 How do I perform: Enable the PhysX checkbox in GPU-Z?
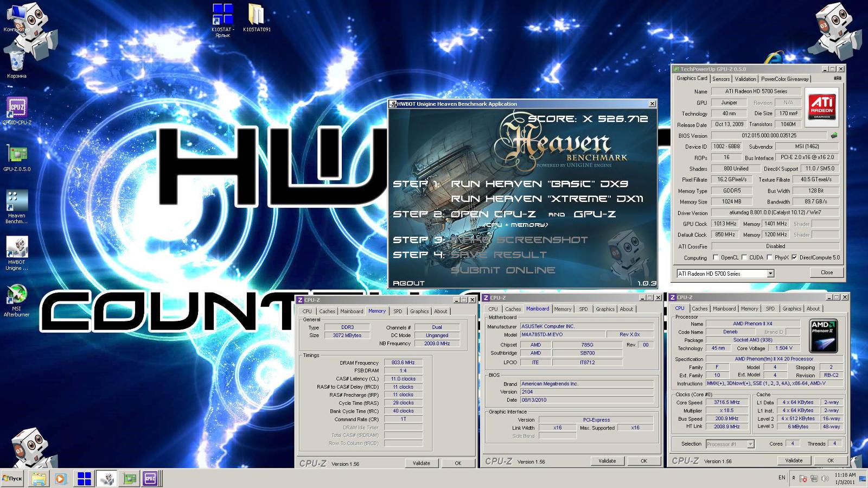coord(769,257)
